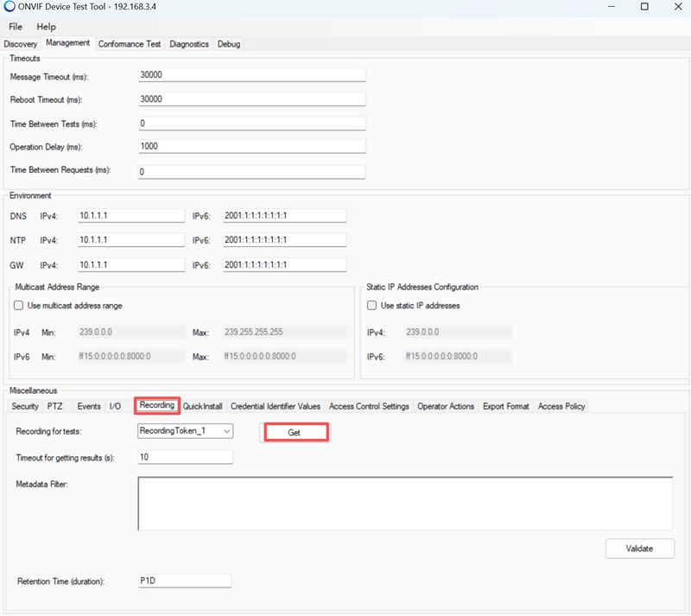691x616 pixels.
Task: Click the Metadata Filter text area
Action: pos(405,503)
